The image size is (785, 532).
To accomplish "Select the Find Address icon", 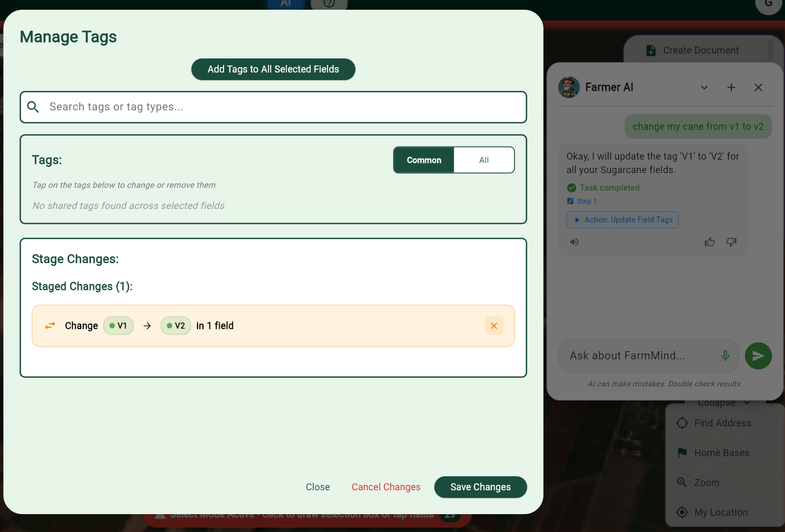I will [682, 423].
